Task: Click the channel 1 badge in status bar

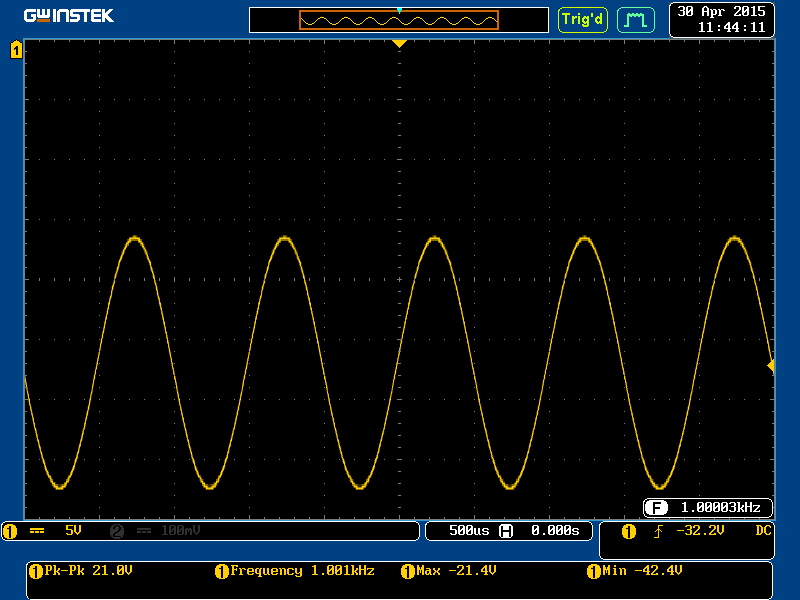Action: point(10,532)
